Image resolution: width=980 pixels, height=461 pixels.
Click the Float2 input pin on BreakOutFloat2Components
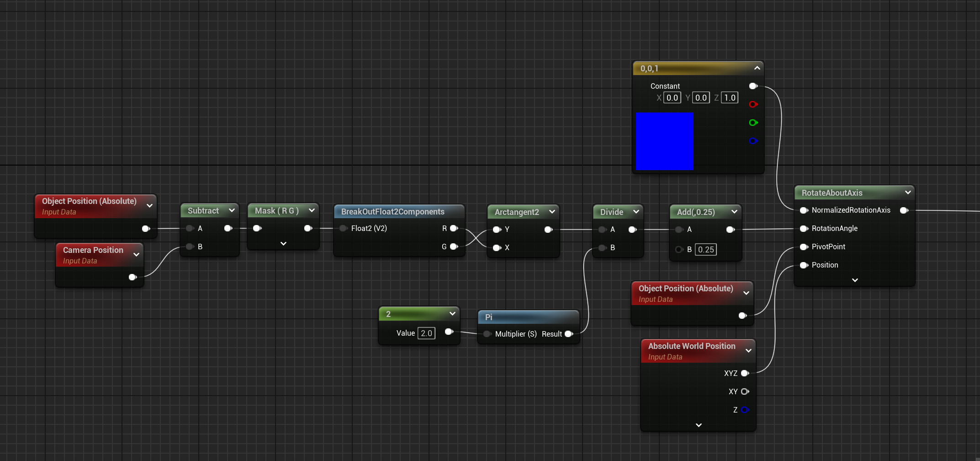343,228
